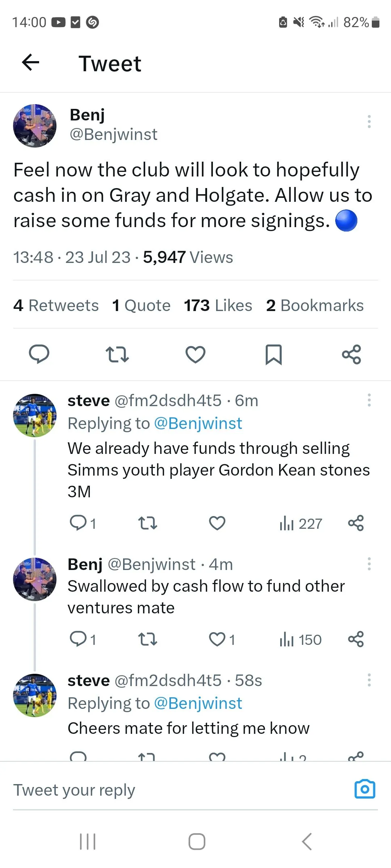Open @Benjwinst mention link in steve's reply
391x868 pixels.
pos(198,423)
